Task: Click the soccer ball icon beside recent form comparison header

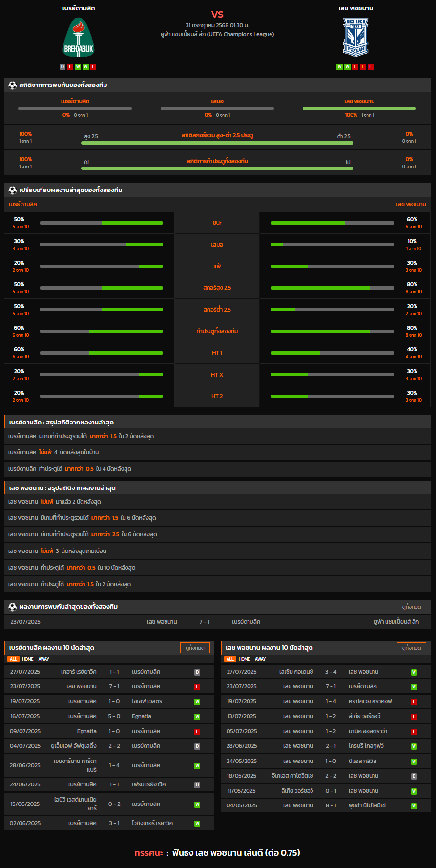Action: point(13,190)
